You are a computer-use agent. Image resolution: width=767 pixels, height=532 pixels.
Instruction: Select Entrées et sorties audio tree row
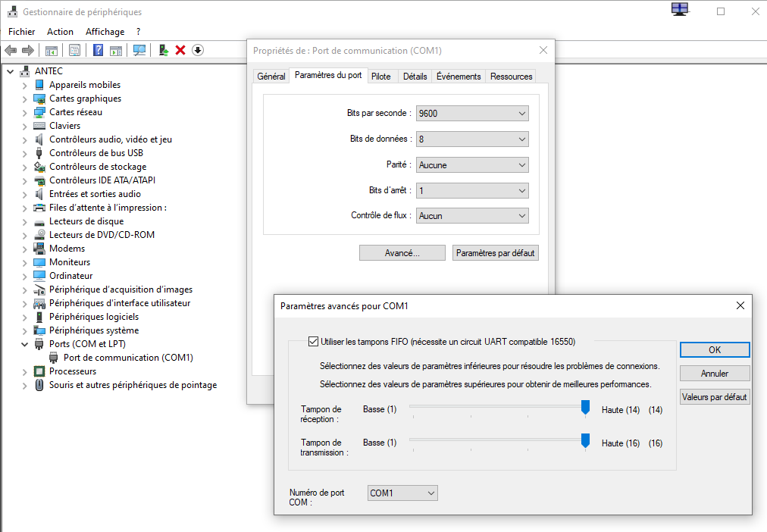95,194
